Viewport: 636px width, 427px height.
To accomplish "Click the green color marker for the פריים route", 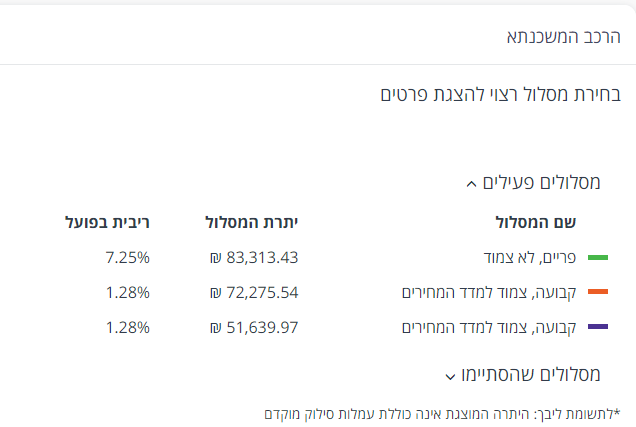I will click(x=598, y=258).
